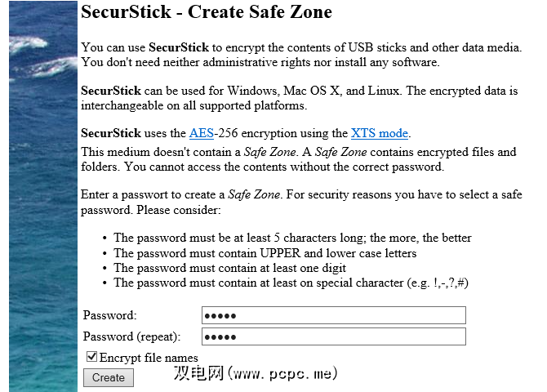The height and width of the screenshot is (392, 547).
Task: Focus the Password input field
Action: click(333, 315)
